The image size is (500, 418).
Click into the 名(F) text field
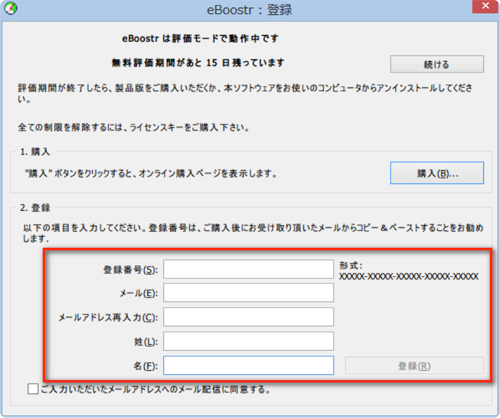[248, 365]
